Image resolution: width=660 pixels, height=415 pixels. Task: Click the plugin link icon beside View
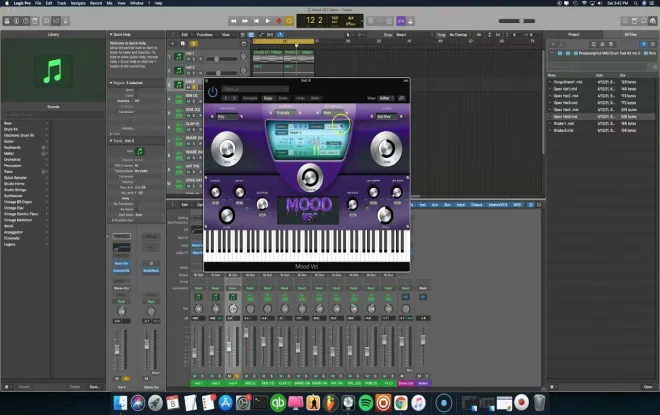pyautogui.click(x=402, y=98)
